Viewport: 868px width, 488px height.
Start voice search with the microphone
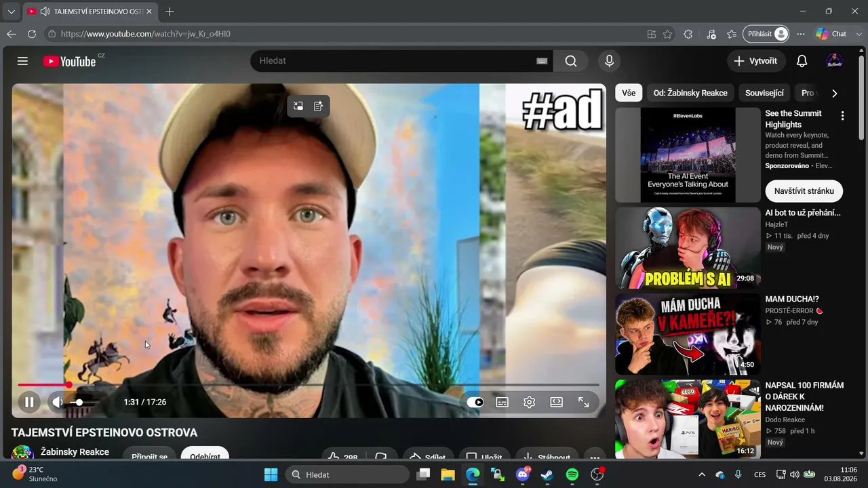click(x=609, y=61)
